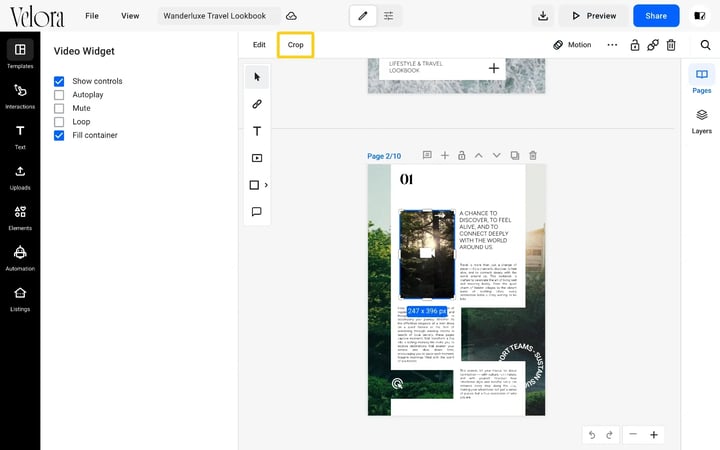Click the Share button
The height and width of the screenshot is (450, 720).
point(656,16)
